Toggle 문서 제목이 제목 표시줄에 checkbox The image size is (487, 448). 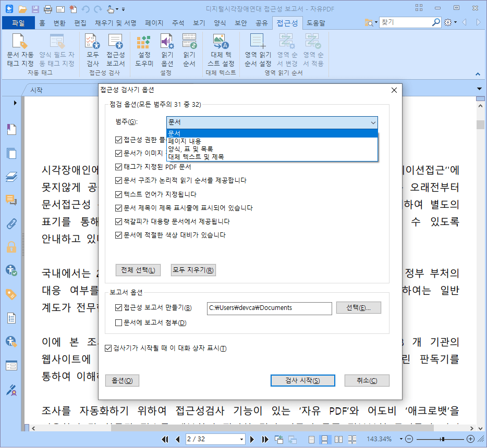coord(118,208)
